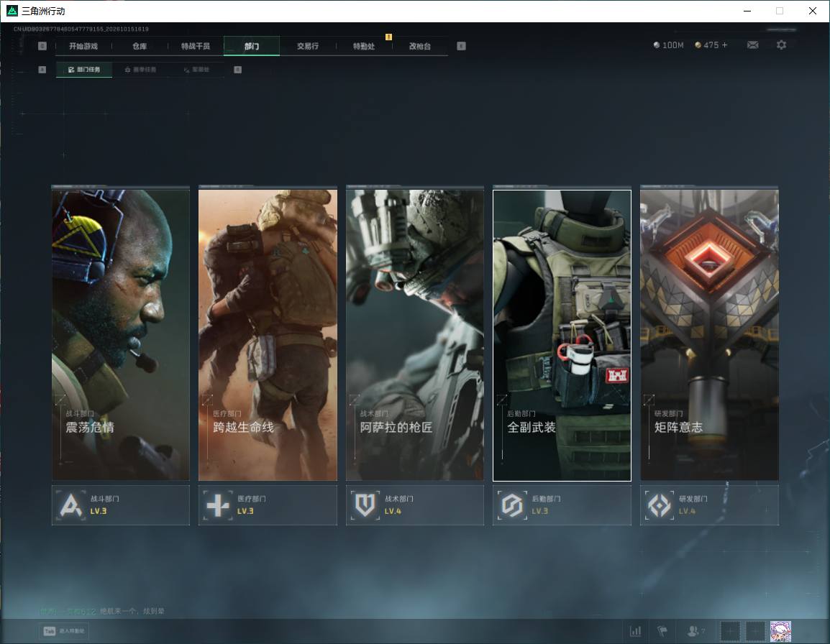Click the second empty plus slot nearest the avatar
Image resolution: width=830 pixels, height=644 pixels.
(x=755, y=631)
